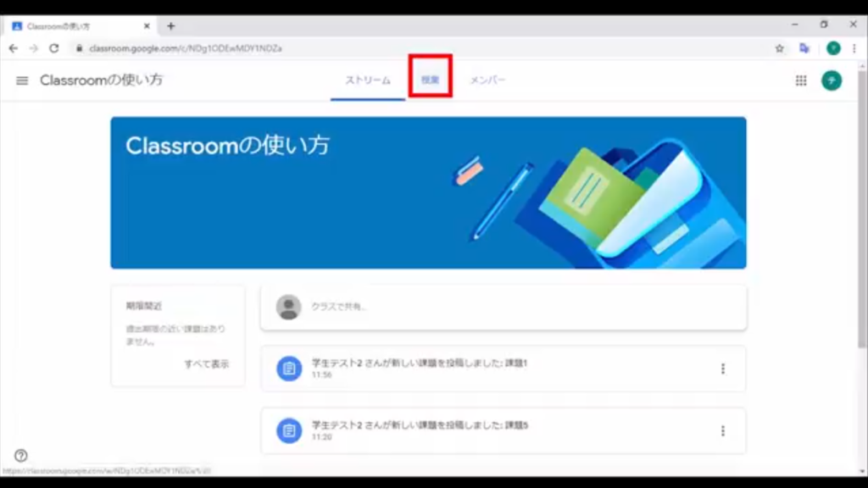Restore down the Chrome window
This screenshot has height=488, width=868.
click(x=824, y=25)
